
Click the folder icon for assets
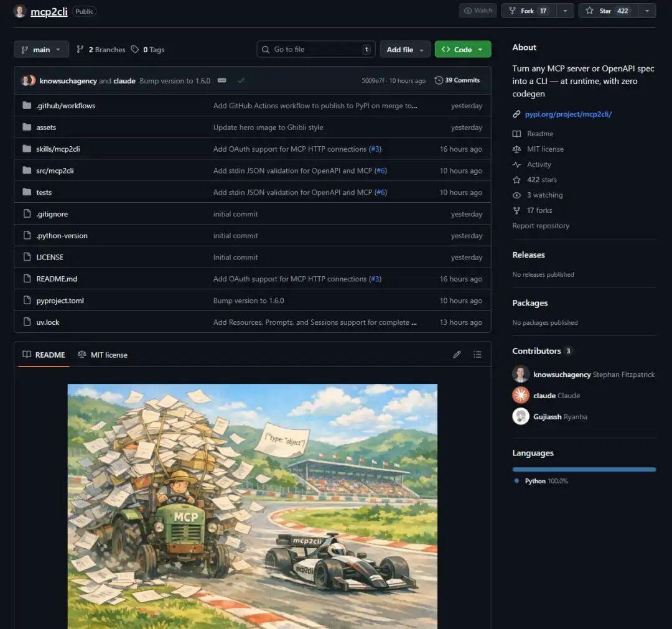click(x=27, y=128)
